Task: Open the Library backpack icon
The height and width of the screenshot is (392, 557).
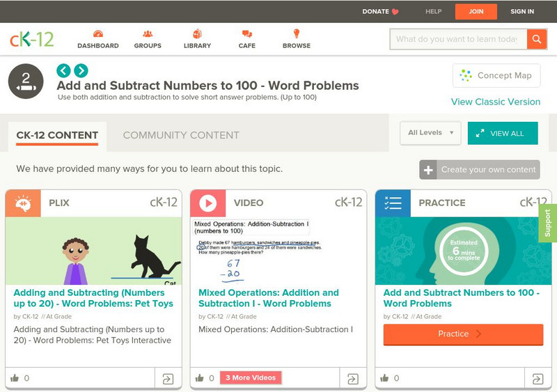Action: click(x=197, y=33)
